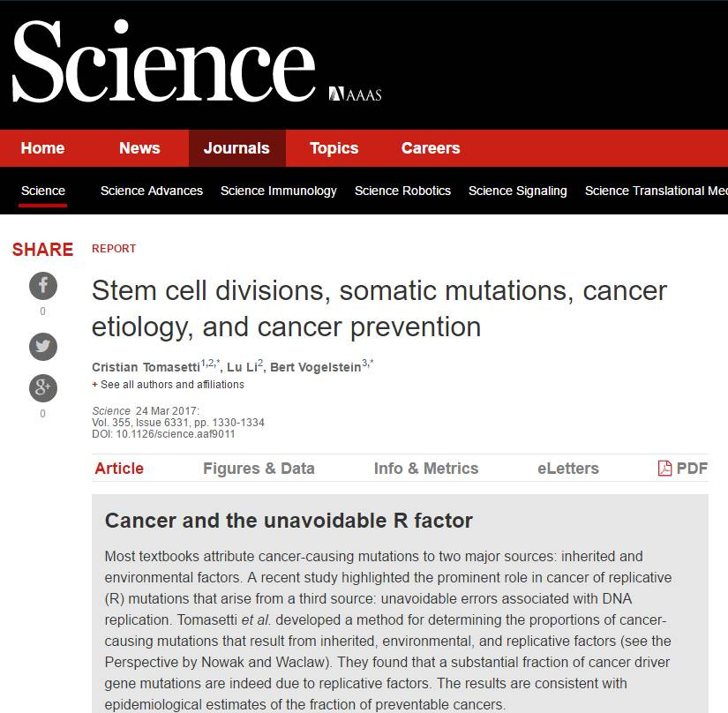Open the News menu item

[x=139, y=148]
